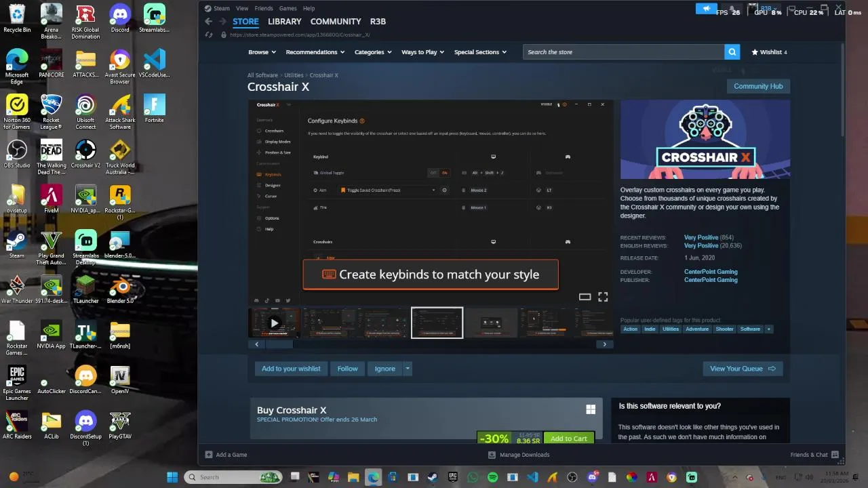Open the Wishlist star link

coord(769,52)
